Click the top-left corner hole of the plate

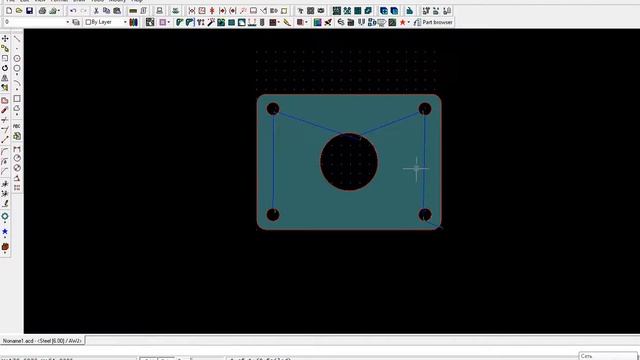point(273,109)
